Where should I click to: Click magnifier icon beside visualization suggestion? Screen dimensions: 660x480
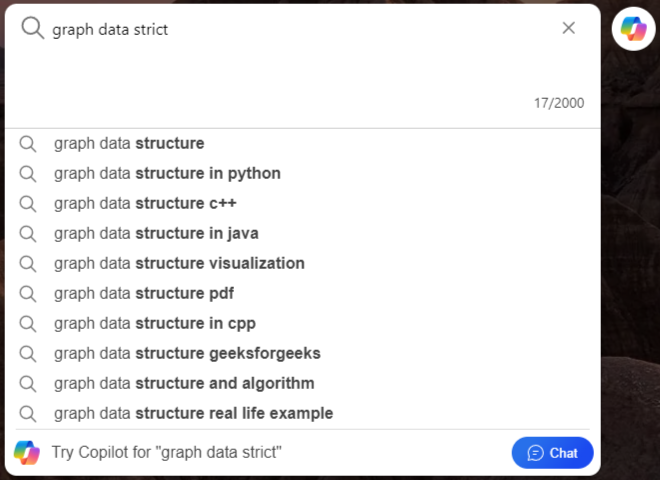click(x=28, y=263)
